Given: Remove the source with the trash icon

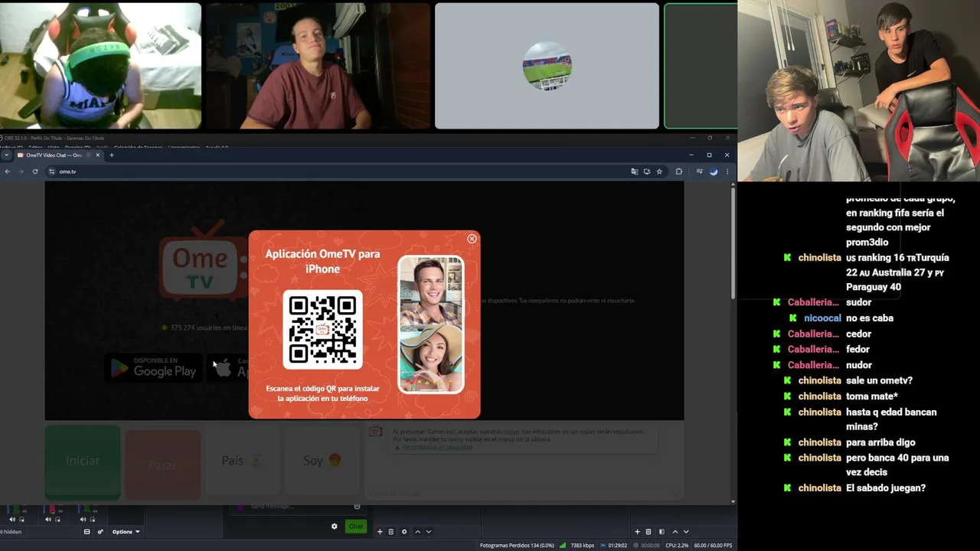Looking at the screenshot, I should pyautogui.click(x=648, y=532).
